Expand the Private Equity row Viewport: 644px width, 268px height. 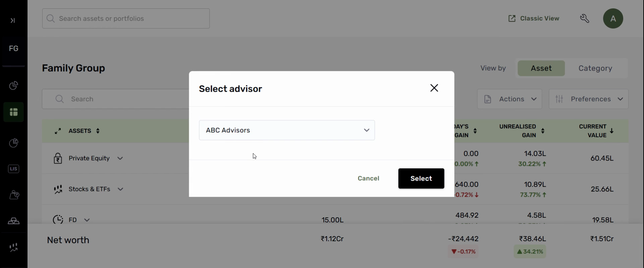120,159
